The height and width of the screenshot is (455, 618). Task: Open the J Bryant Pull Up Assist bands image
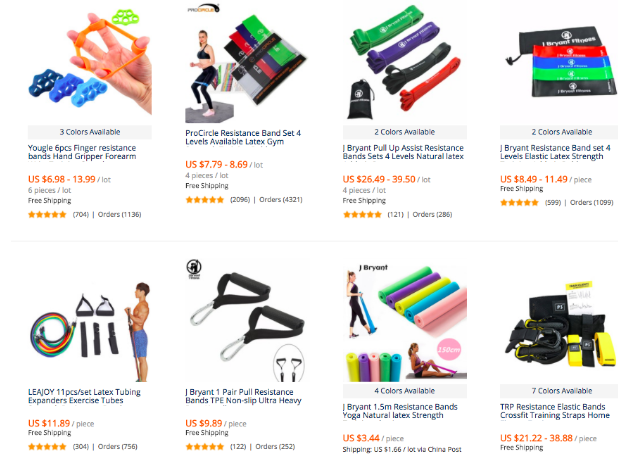[x=405, y=61]
